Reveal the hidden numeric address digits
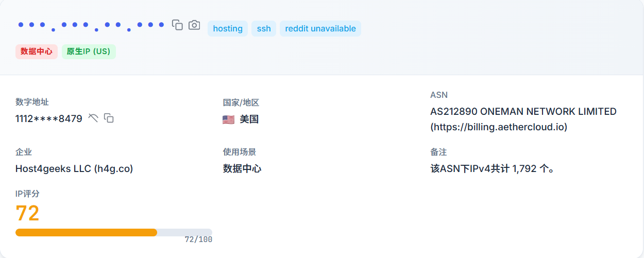This screenshot has height=258, width=644. click(93, 118)
